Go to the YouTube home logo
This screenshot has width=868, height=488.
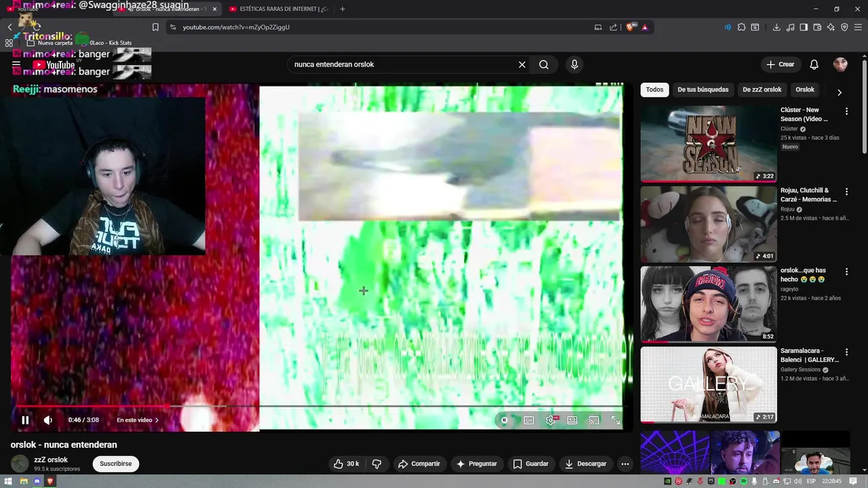click(54, 65)
